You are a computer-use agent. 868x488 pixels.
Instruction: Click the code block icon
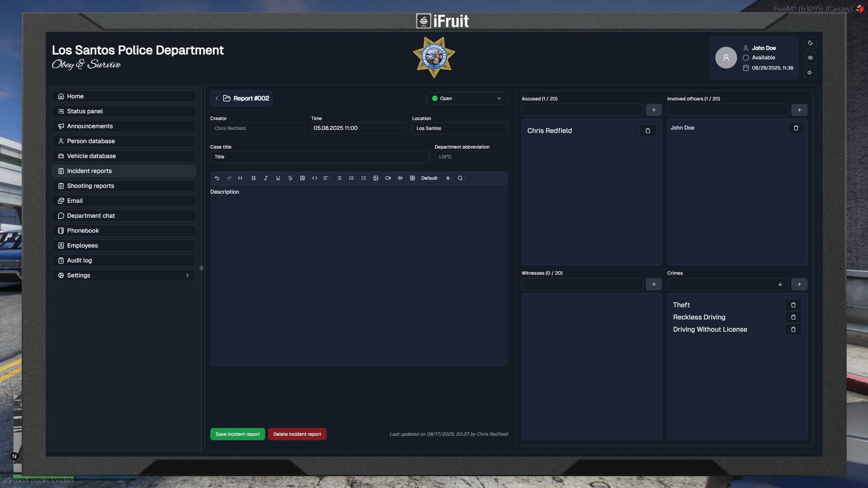pyautogui.click(x=315, y=178)
